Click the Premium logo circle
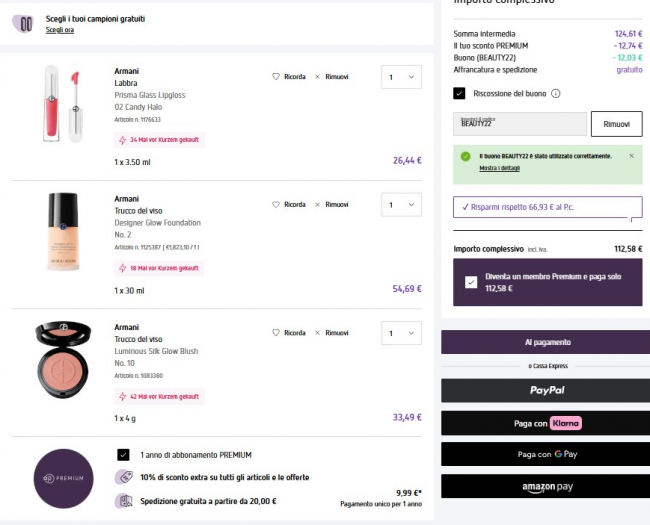The height and width of the screenshot is (525, 650). (63, 480)
